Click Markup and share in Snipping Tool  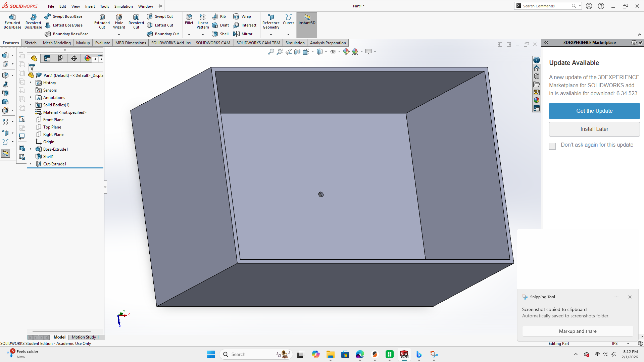pos(578,331)
